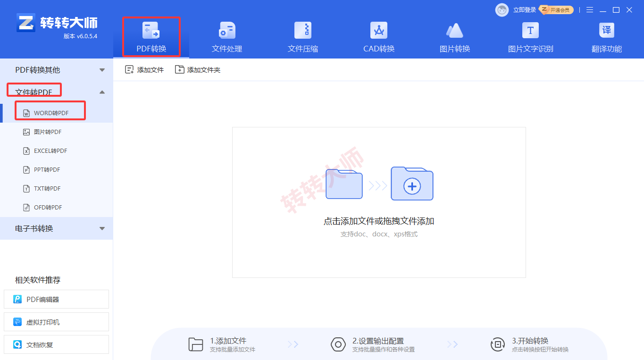Select PPT转PDF in the sidebar
This screenshot has height=360, width=644.
[57, 170]
